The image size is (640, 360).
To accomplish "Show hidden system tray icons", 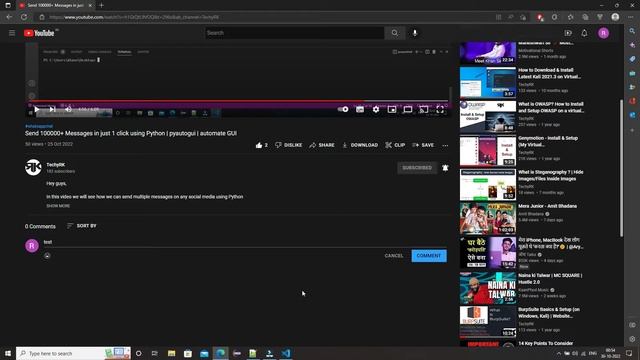I will click(x=558, y=353).
